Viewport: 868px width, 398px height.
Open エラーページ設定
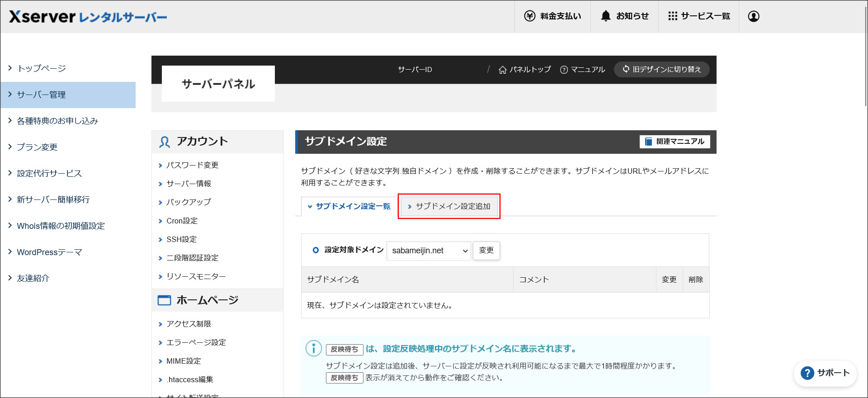click(196, 342)
